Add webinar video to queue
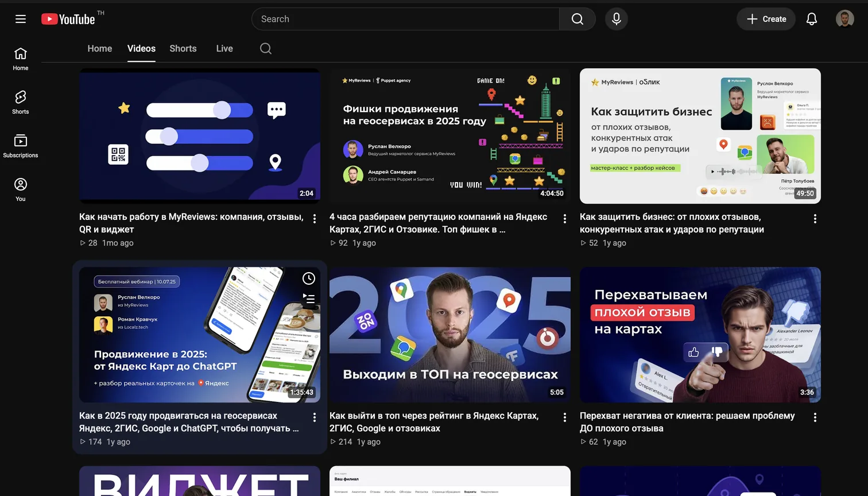868x496 pixels. 309,299
